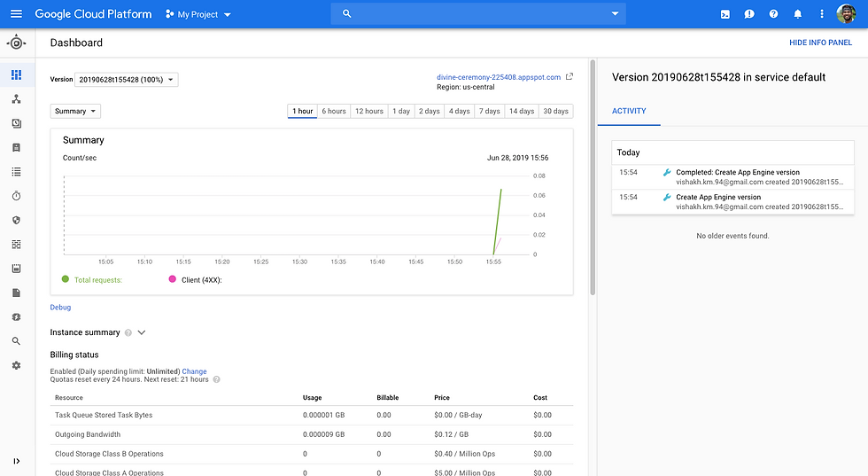Open the Quotas icon in sidebar
868x476 pixels.
click(16, 269)
